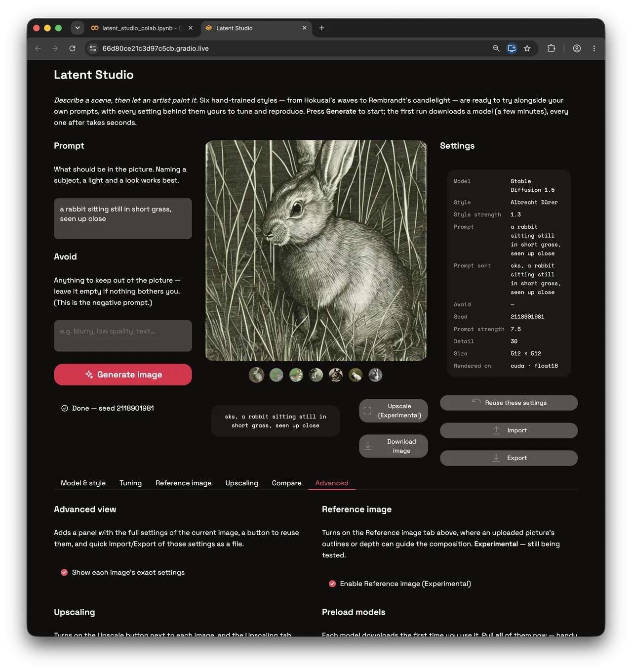
Task: Open the tab search chevron in Chrome
Action: point(78,28)
